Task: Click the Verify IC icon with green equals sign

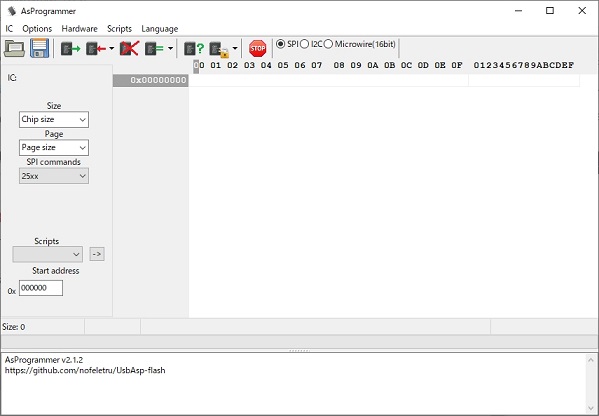Action: coord(154,49)
